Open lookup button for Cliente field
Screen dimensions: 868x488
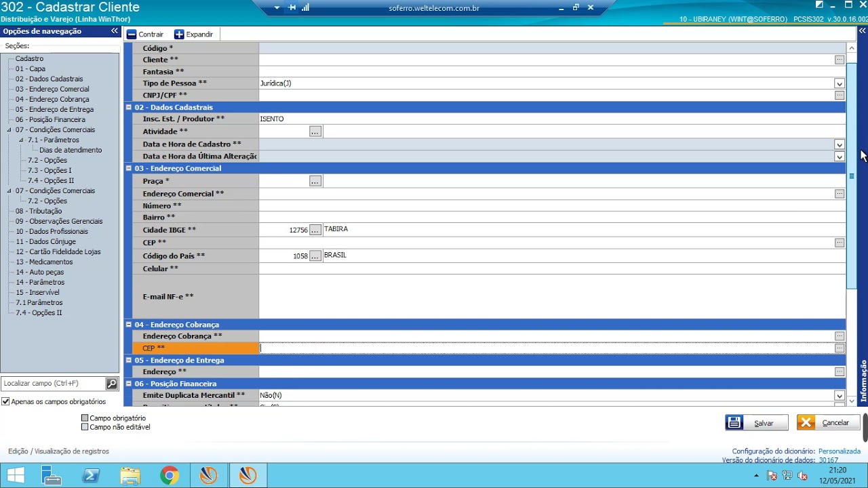tap(840, 60)
